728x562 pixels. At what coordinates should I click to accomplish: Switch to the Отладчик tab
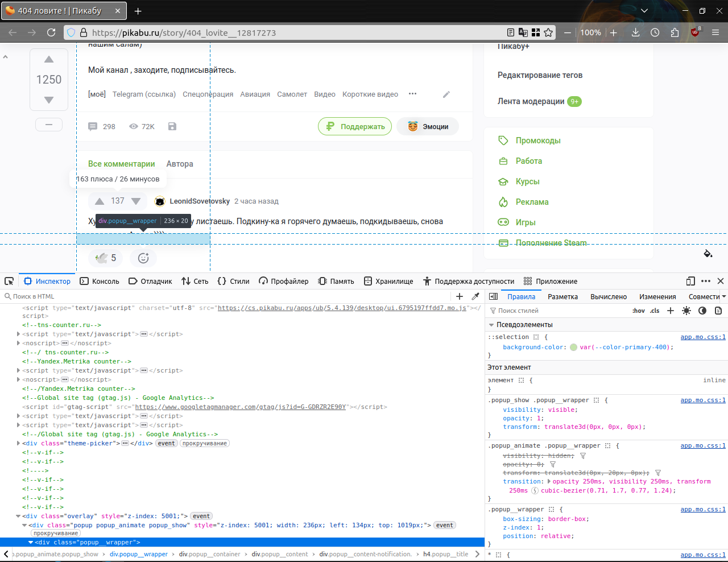click(x=150, y=281)
